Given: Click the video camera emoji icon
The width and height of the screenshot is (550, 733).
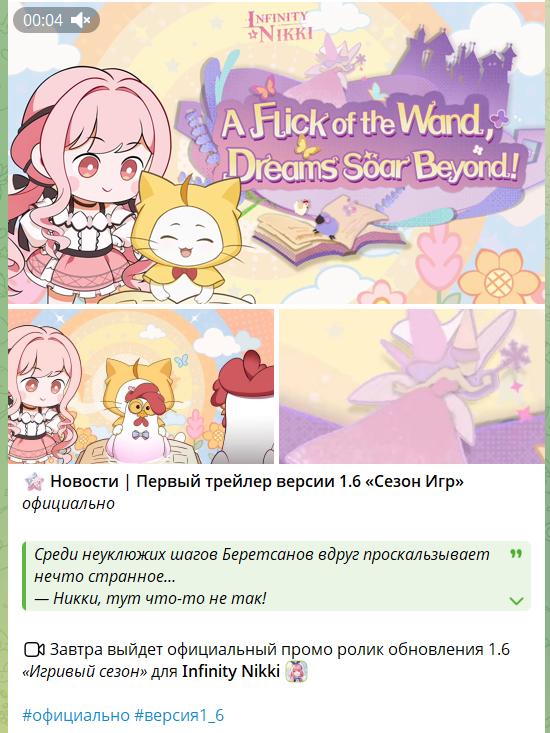Looking at the screenshot, I should pyautogui.click(x=34, y=650).
